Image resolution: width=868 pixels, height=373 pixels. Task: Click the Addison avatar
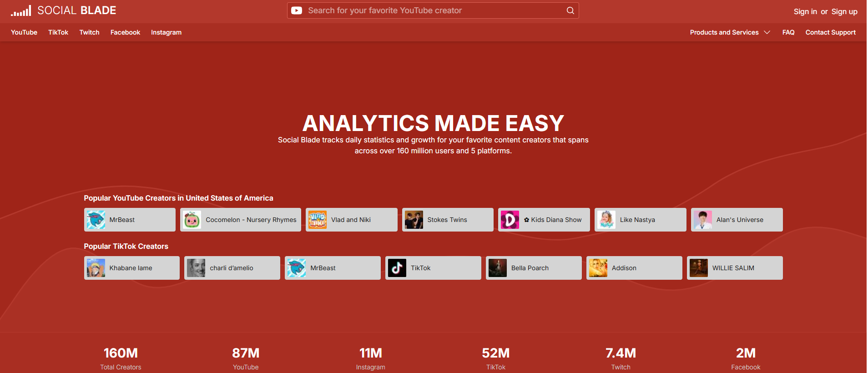pyautogui.click(x=598, y=268)
